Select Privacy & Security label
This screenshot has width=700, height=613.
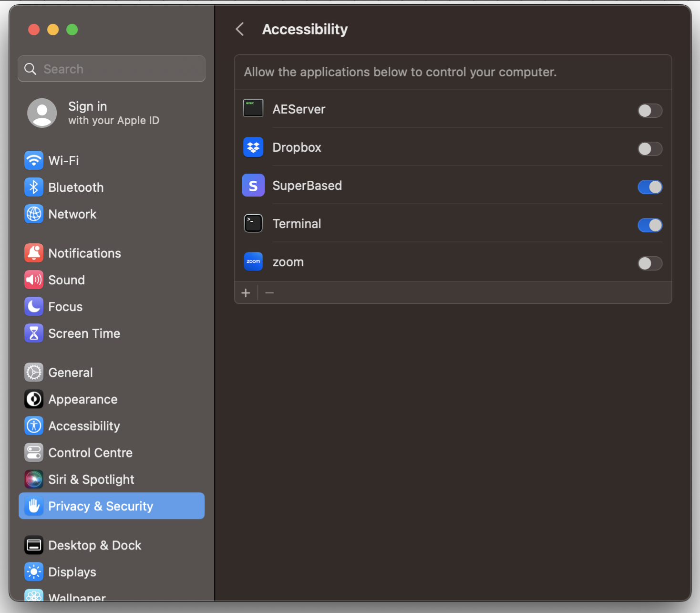[101, 506]
